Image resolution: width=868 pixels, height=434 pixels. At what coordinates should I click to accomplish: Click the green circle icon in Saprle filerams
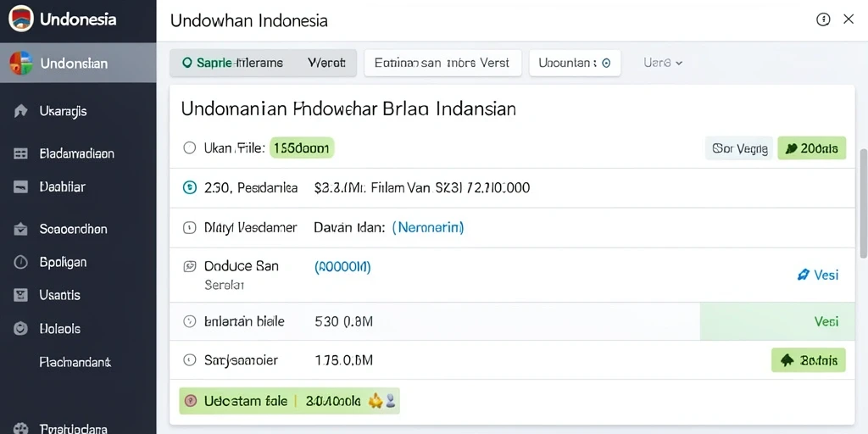click(x=186, y=63)
